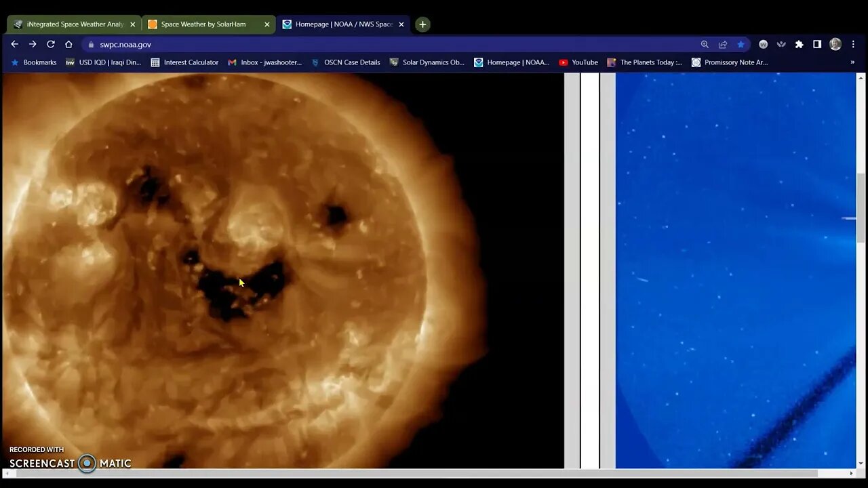Close the iNtegrated Space Weather tab
This screenshot has width=868, height=488.
point(132,24)
